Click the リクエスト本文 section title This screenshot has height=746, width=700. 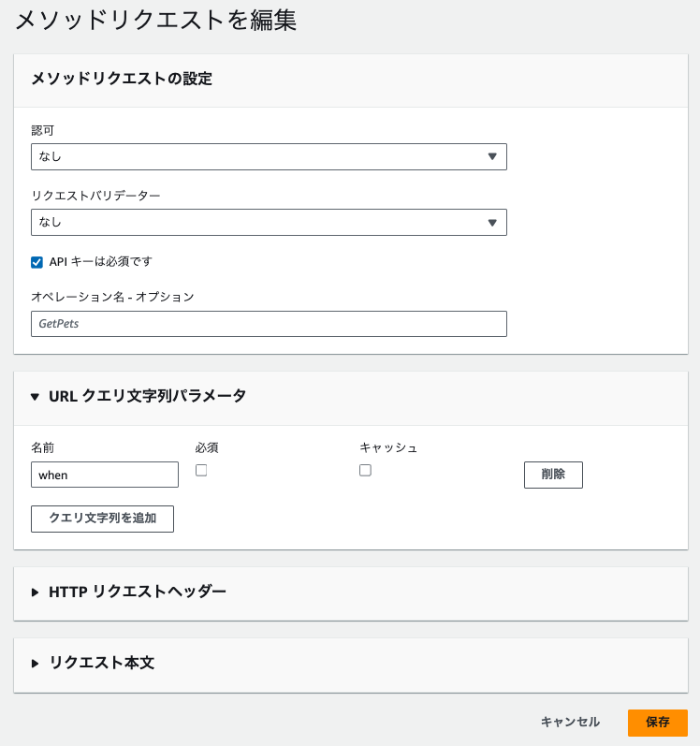tap(101, 663)
